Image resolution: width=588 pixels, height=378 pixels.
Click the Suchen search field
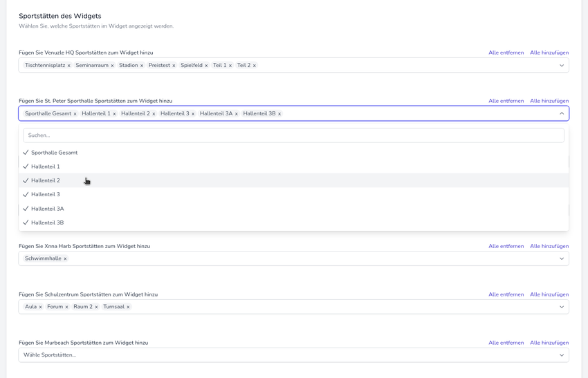tap(293, 135)
